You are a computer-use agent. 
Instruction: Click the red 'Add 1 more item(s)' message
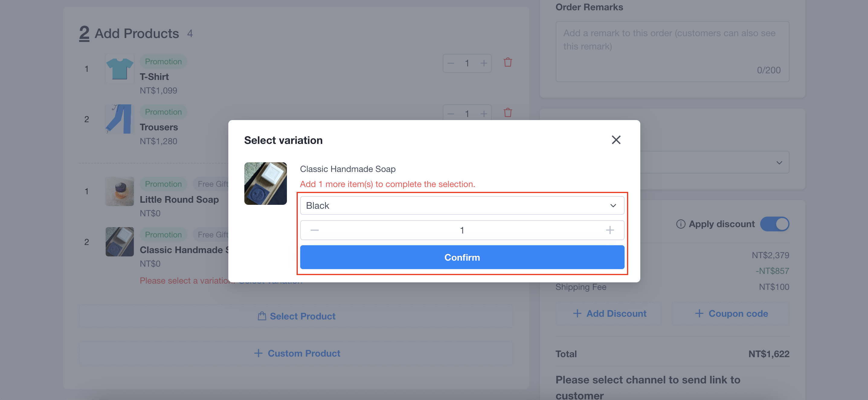[387, 184]
